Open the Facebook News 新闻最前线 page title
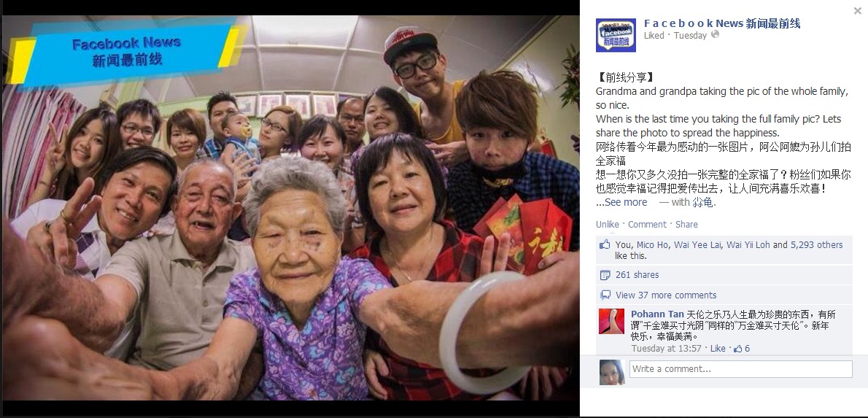The image size is (868, 418). pyautogui.click(x=722, y=23)
